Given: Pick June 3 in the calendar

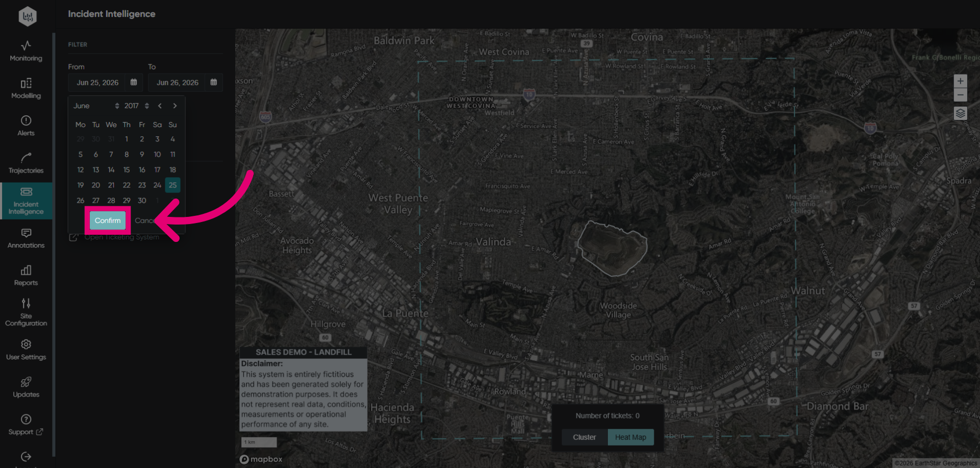Looking at the screenshot, I should [x=157, y=139].
